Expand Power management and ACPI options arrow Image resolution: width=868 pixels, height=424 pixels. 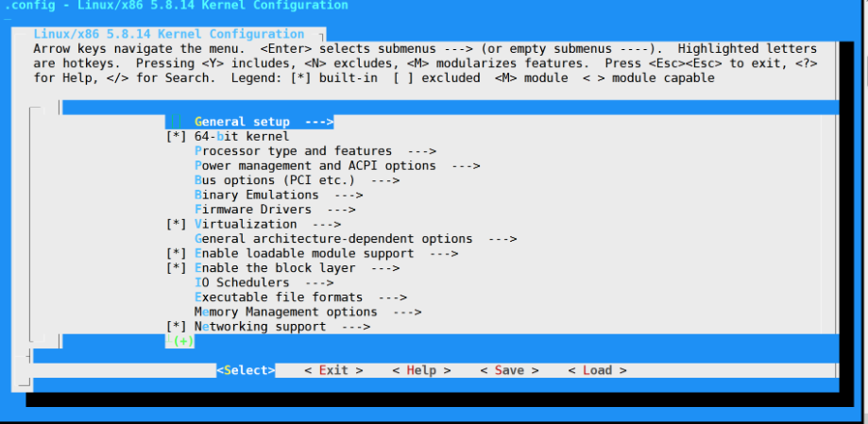coord(466,166)
